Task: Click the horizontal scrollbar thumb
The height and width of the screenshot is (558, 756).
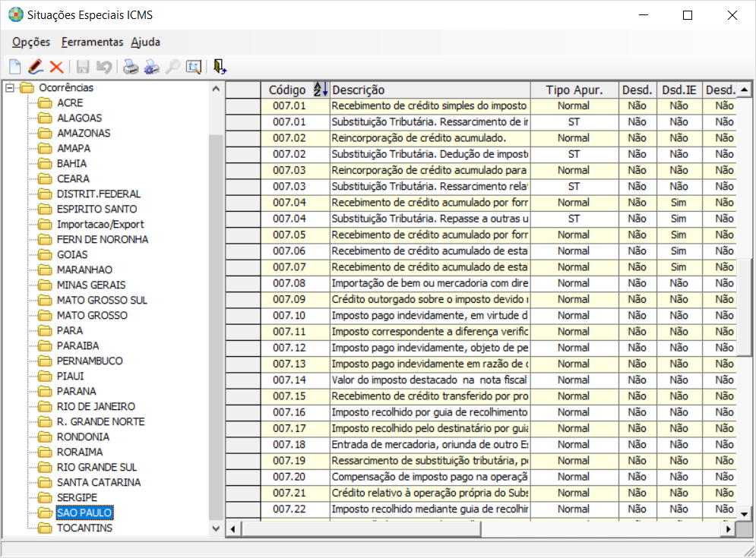Action: pos(361,529)
